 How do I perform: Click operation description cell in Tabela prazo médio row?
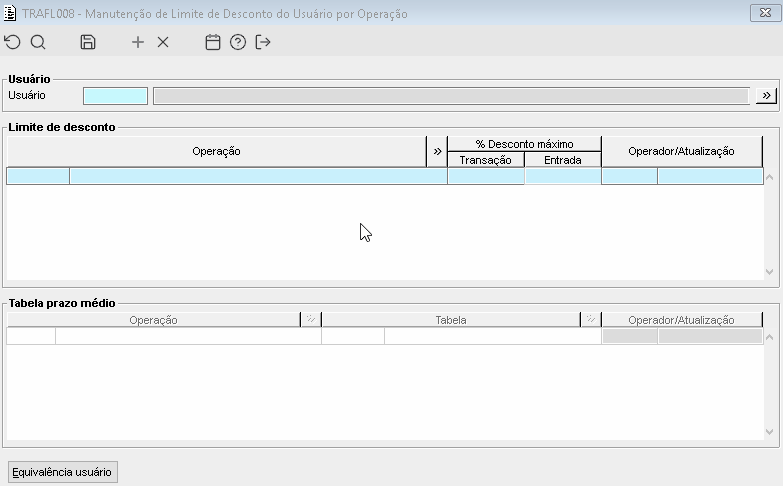pyautogui.click(x=188, y=336)
